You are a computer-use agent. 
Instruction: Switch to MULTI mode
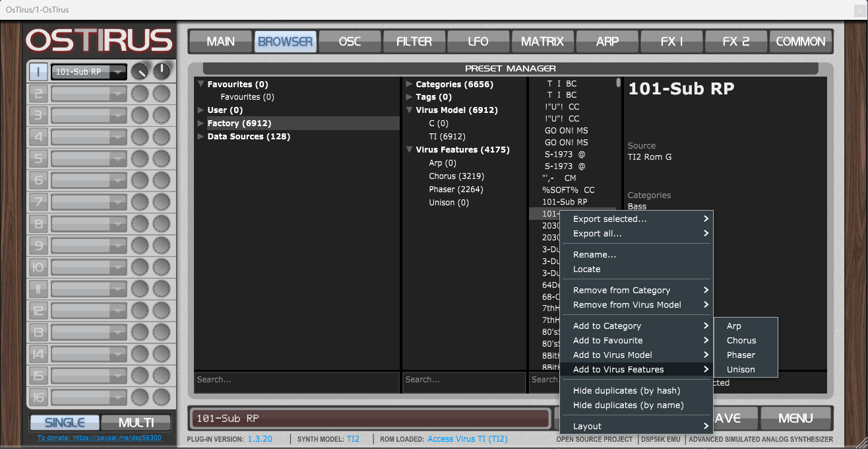(x=136, y=423)
